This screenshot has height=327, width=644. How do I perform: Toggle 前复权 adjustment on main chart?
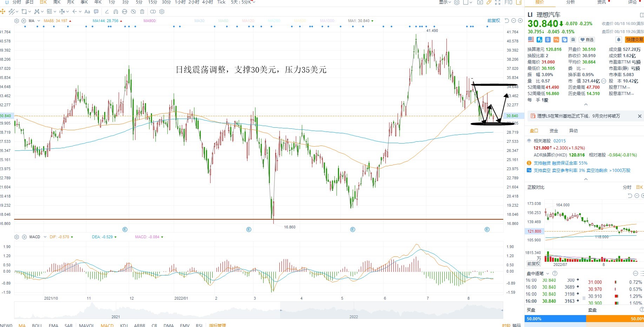(493, 21)
